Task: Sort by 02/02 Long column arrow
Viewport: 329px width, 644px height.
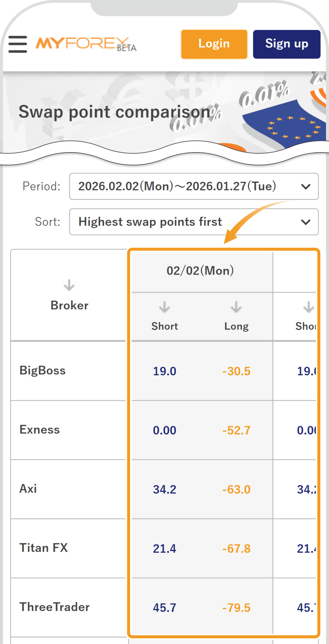Action: (236, 308)
